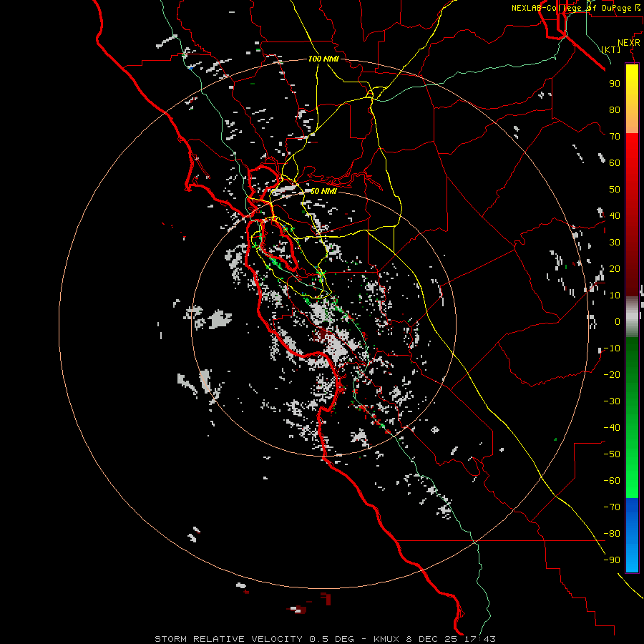Click the "NEXLAB-College of DuPage" header text
Image resolution: width=644 pixels, height=644 pixels.
[571, 8]
